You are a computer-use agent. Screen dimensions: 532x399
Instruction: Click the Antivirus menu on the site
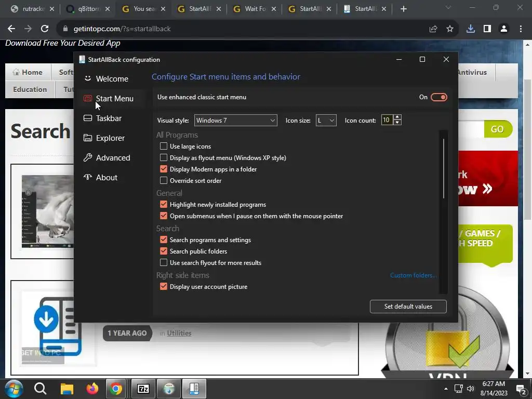[x=472, y=72]
